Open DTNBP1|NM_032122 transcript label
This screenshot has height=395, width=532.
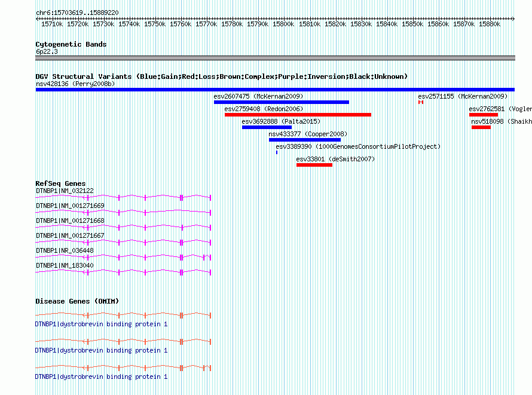pyautogui.click(x=65, y=191)
